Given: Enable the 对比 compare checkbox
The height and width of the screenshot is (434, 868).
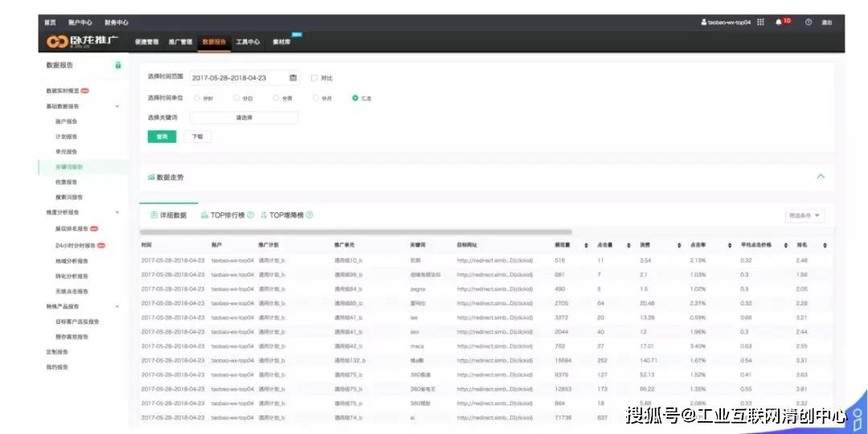Looking at the screenshot, I should click(314, 78).
